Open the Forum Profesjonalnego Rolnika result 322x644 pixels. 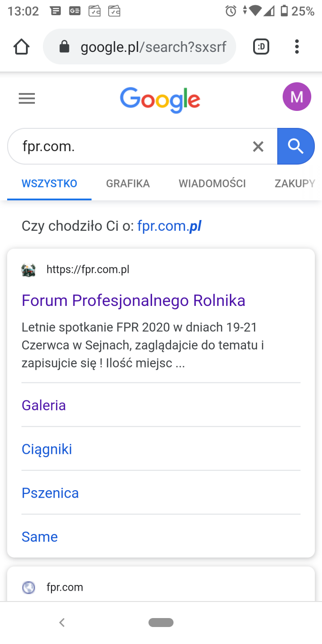[133, 300]
